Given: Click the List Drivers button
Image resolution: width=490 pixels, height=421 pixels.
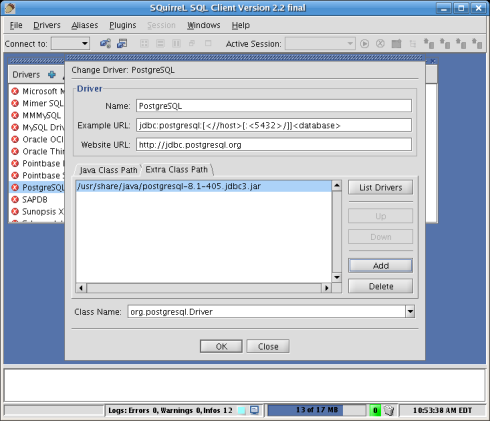Looking at the screenshot, I should (380, 188).
